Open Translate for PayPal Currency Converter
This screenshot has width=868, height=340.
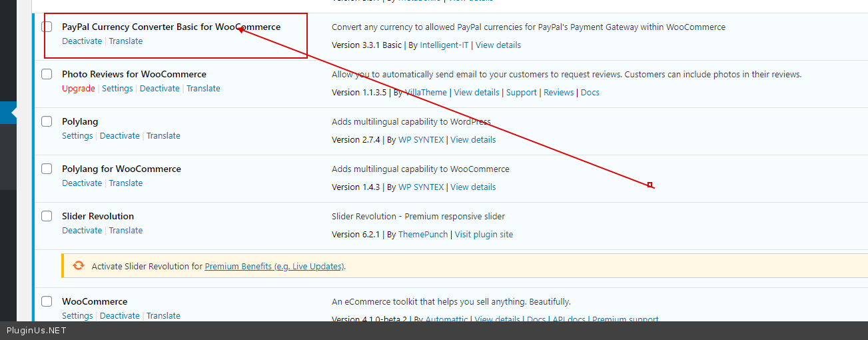click(126, 41)
